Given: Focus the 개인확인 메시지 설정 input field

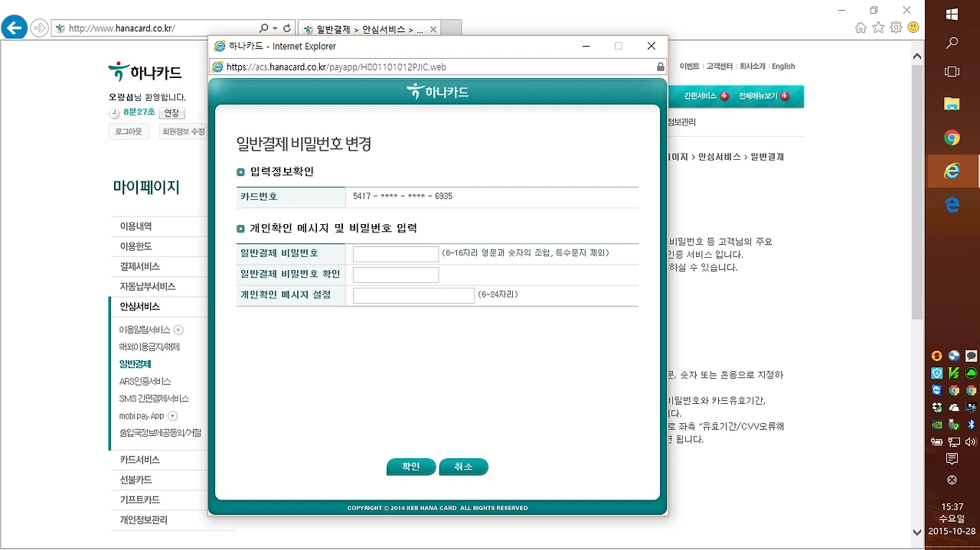Looking at the screenshot, I should (413, 295).
